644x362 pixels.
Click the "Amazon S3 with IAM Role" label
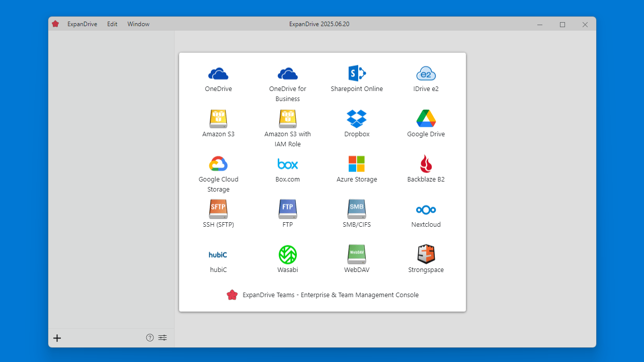click(288, 139)
